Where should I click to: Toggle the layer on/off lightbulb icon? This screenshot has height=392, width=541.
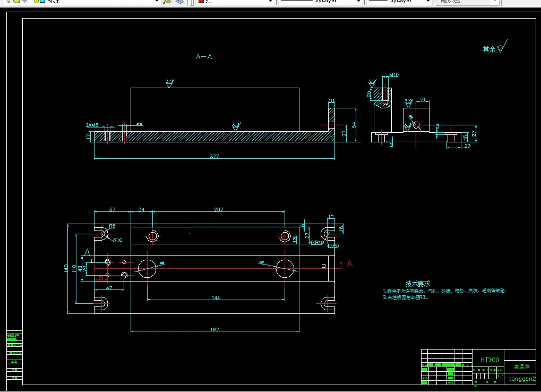pyautogui.click(x=9, y=2)
